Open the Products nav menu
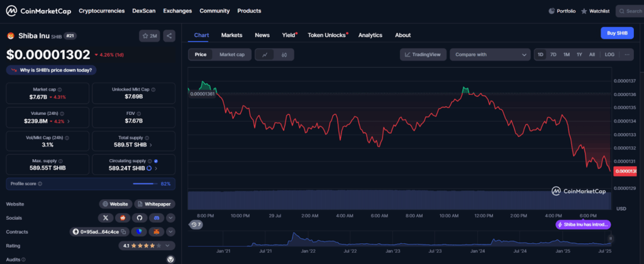Screen dimensions: 644x264 click(249, 11)
